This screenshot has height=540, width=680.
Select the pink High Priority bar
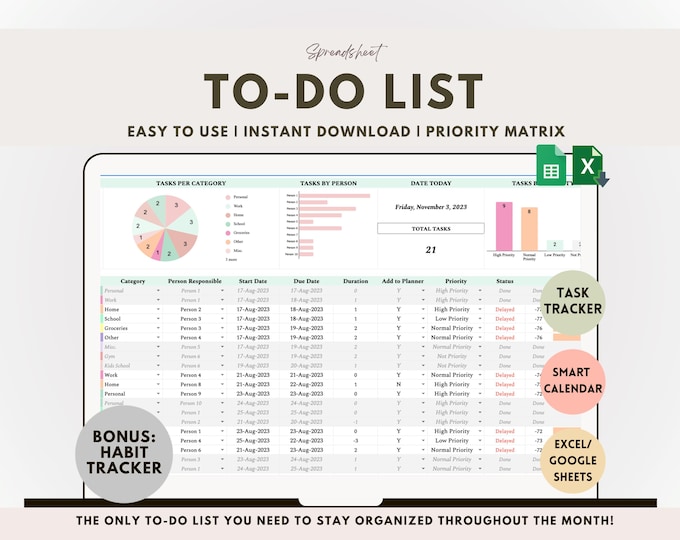pos(504,226)
